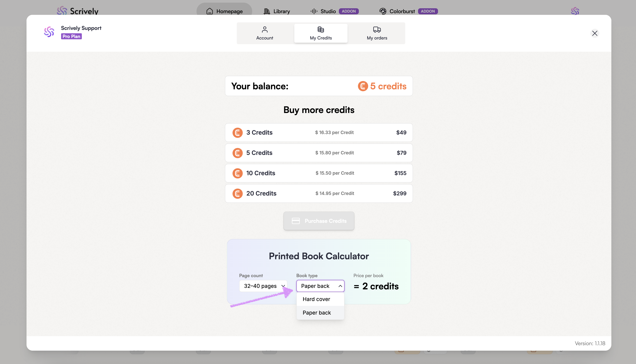Click the Account person icon
Viewport: 636px width, 364px height.
coord(265,30)
